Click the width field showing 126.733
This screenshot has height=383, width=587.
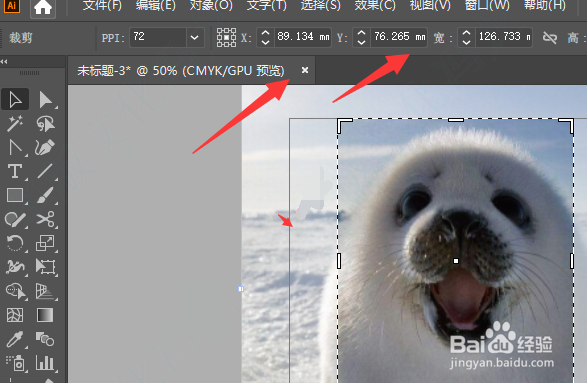(504, 37)
